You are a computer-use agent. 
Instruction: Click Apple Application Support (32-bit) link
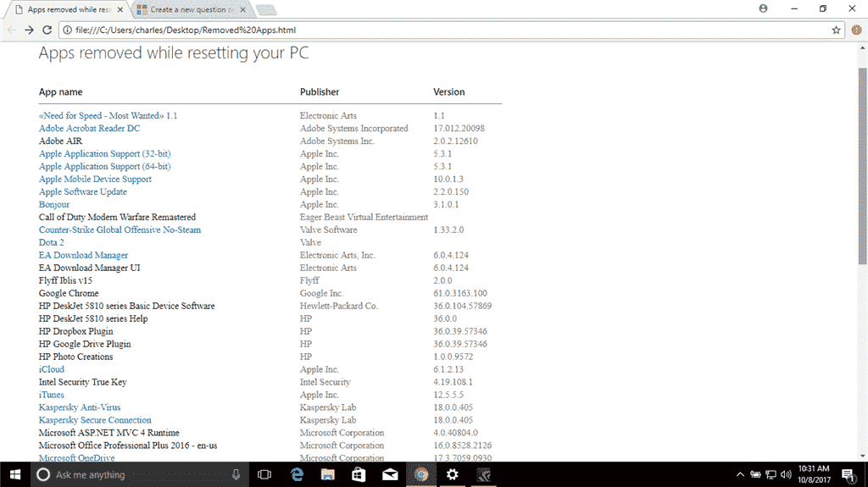pos(104,154)
